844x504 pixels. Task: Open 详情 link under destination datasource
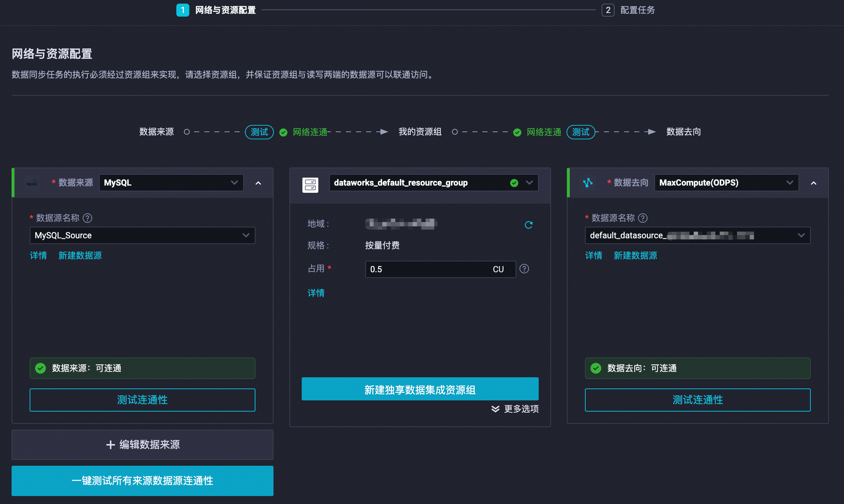(x=594, y=256)
